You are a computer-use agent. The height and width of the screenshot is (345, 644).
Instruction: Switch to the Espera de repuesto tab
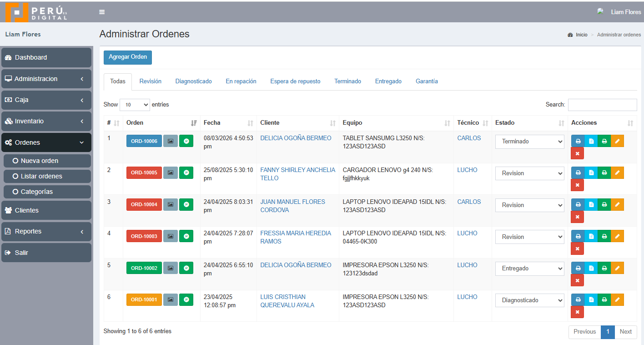pyautogui.click(x=295, y=81)
